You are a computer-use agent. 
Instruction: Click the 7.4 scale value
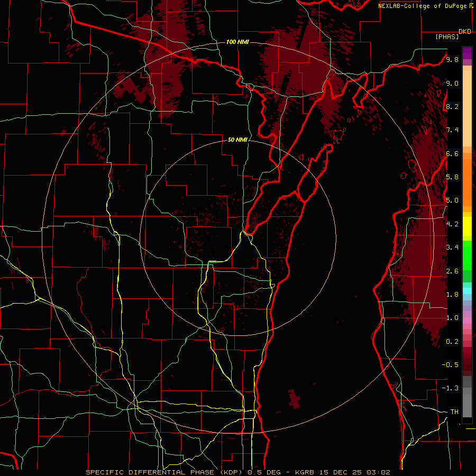coord(452,130)
